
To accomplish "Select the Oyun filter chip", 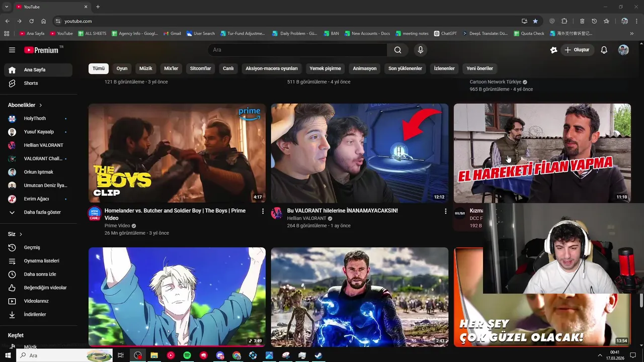I will 122,68.
